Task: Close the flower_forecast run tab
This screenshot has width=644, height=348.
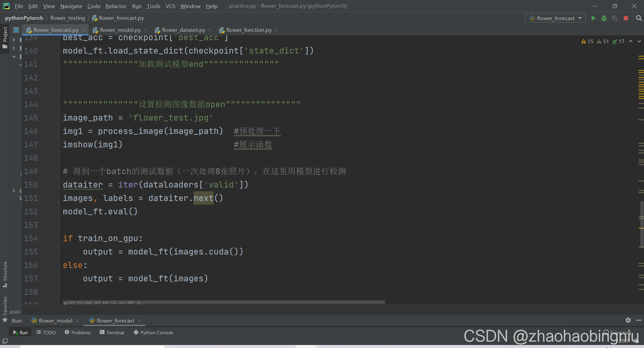Action: point(139,321)
